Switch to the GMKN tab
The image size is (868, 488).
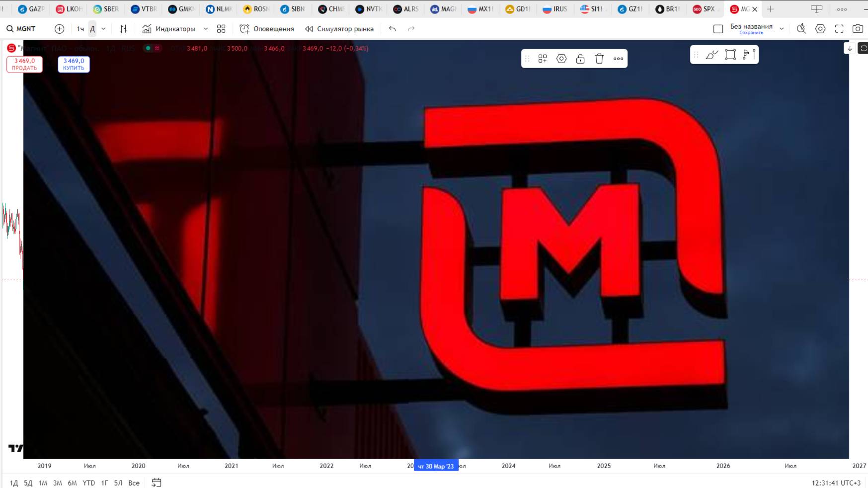[181, 9]
